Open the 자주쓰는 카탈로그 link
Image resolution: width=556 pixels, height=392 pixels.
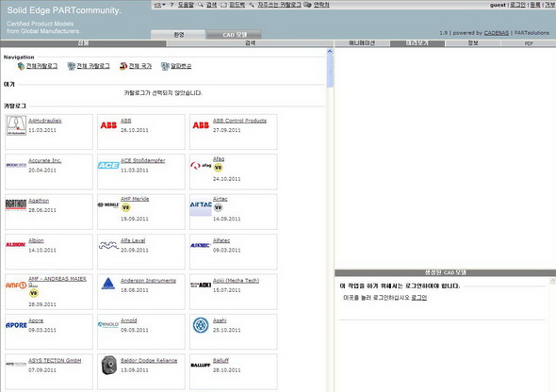coord(279,5)
